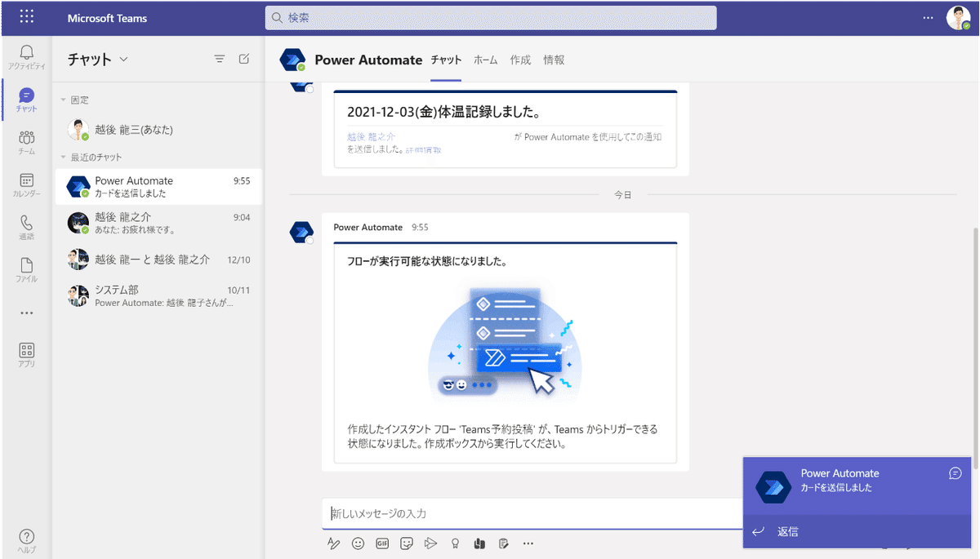Open the GIF picker

382,543
